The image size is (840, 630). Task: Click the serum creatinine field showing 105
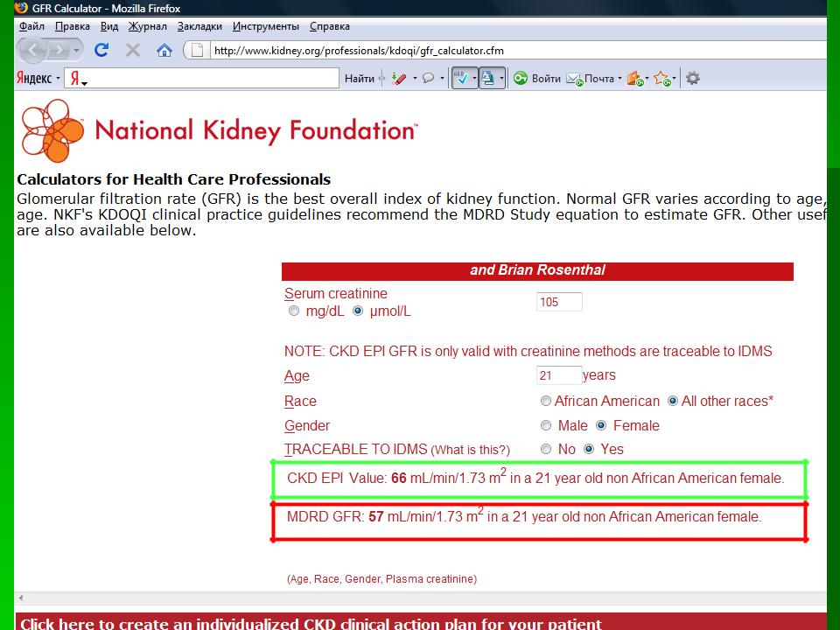(559, 302)
